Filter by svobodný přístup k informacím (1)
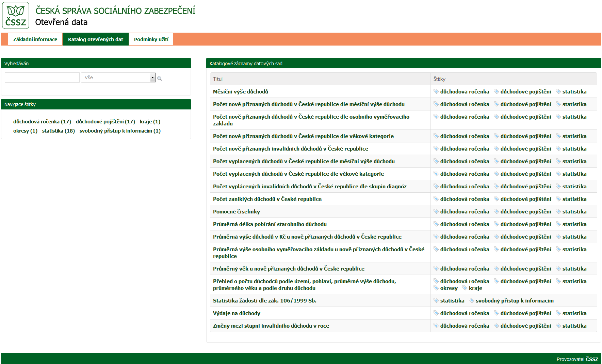The image size is (602, 364). coord(120,131)
